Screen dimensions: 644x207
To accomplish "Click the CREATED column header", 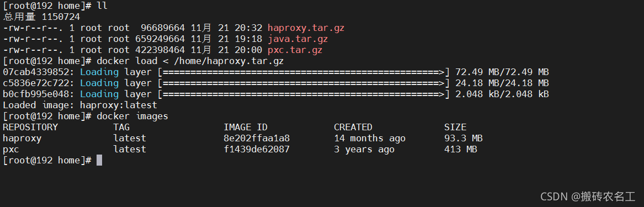I will [x=353, y=128].
